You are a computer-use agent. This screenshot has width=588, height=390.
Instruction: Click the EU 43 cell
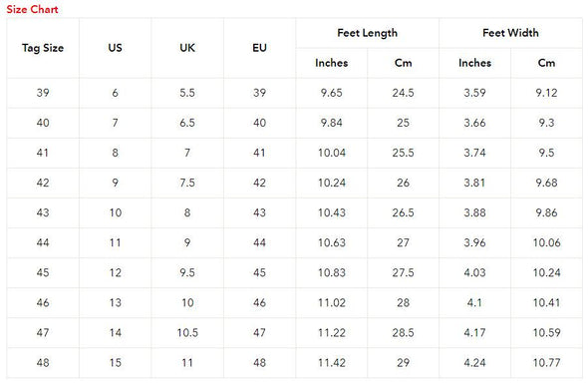coord(259,212)
